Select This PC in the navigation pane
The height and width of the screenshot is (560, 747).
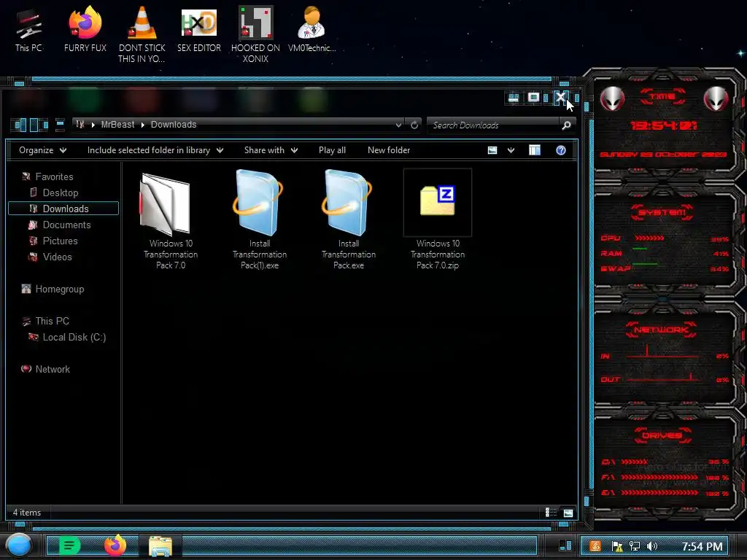tap(52, 321)
